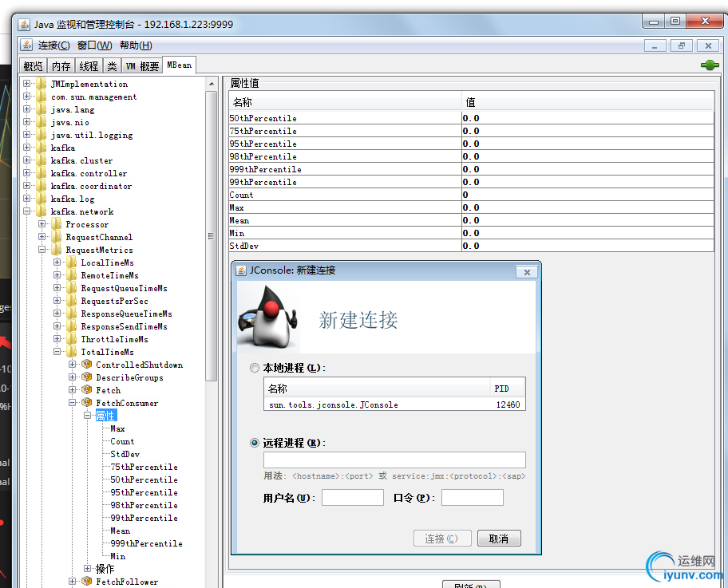Click the tree scrollbar up arrow
Viewport: 728px width, 588px height.
click(x=212, y=84)
